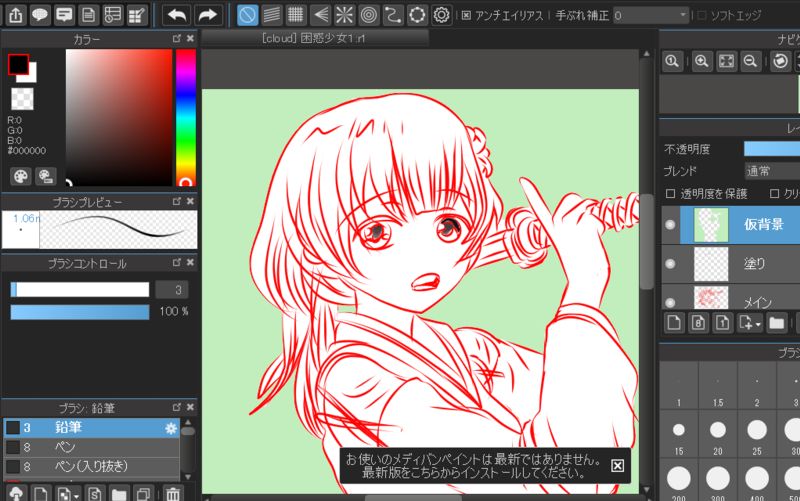800x501 pixels.
Task: Click the export/share icon in top toolbar
Action: pos(16,15)
